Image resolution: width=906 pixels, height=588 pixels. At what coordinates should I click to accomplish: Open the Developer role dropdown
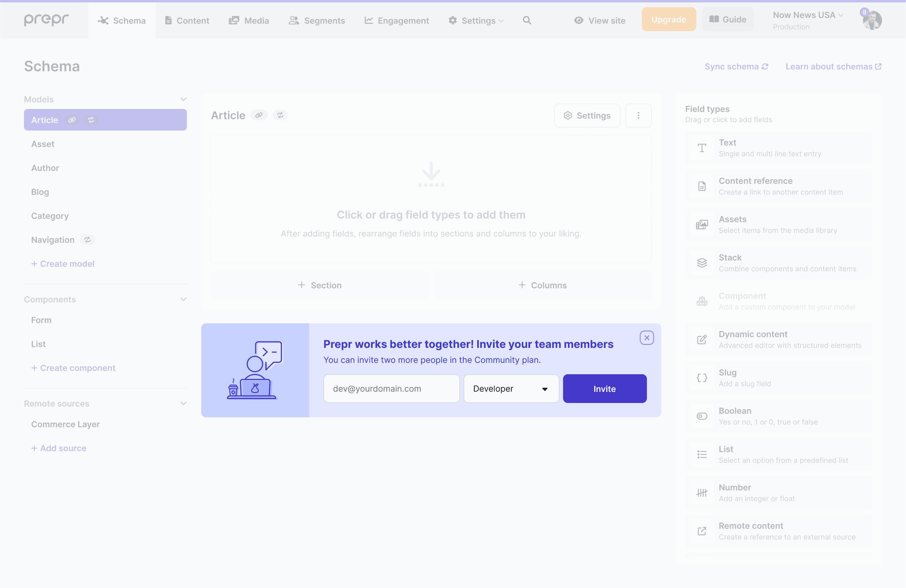511,389
